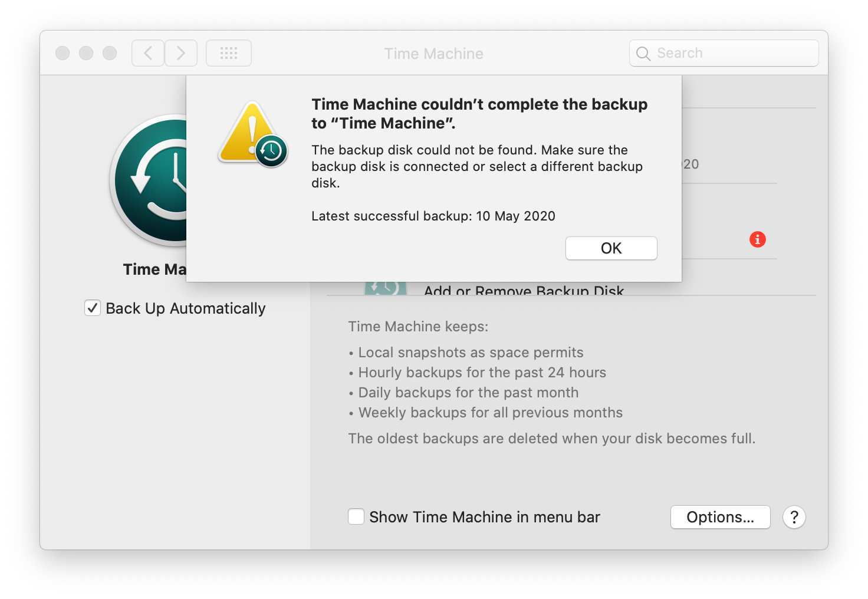This screenshot has height=599, width=868.
Task: Close the Time Machine preferences window
Action: (x=62, y=52)
